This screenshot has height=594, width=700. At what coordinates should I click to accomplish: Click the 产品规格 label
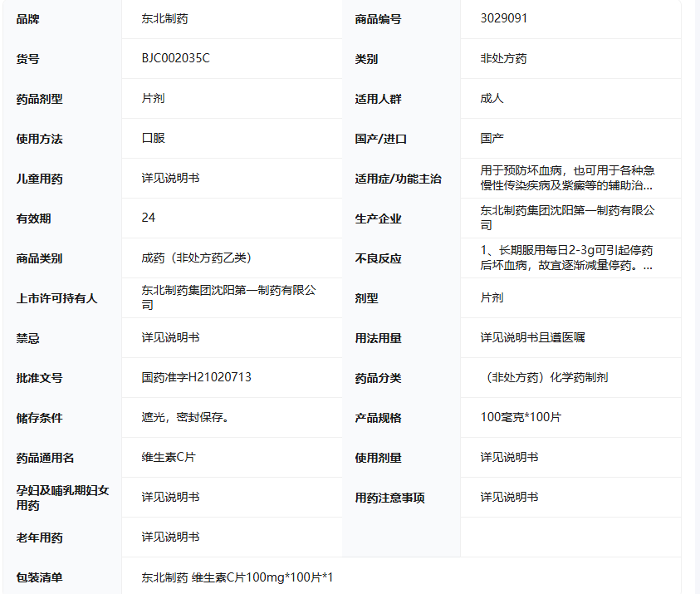coord(378,418)
